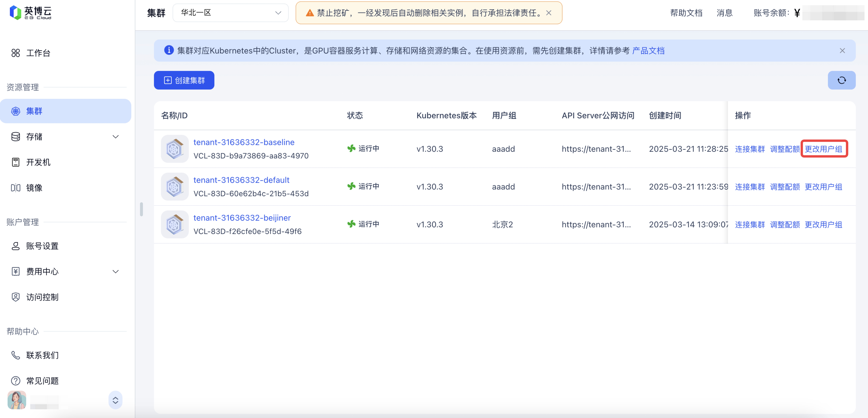The width and height of the screenshot is (868, 418).
Task: Click the ID VCL-83D-b9a73869-aa83-4970
Action: click(251, 156)
